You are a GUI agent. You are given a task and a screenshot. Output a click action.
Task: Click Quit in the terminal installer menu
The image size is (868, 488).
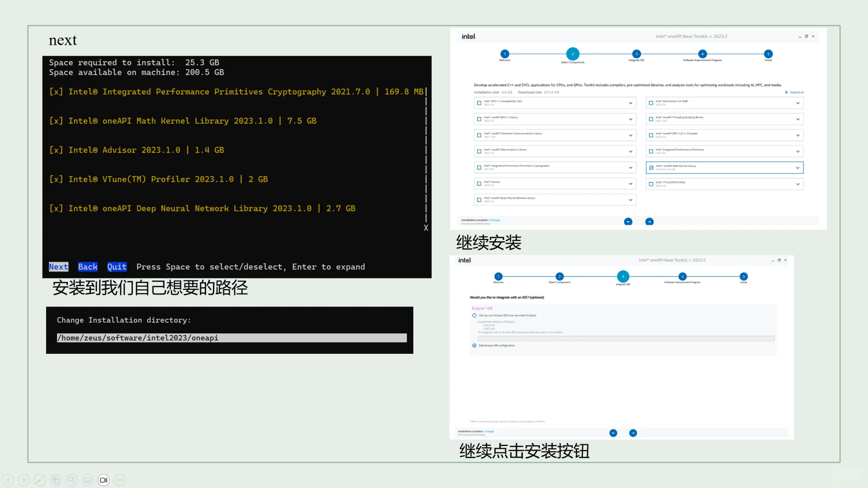click(x=117, y=267)
